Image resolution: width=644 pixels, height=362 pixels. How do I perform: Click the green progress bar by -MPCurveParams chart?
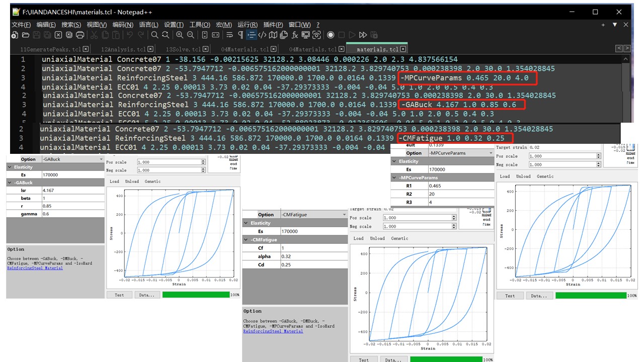pyautogui.click(x=591, y=296)
